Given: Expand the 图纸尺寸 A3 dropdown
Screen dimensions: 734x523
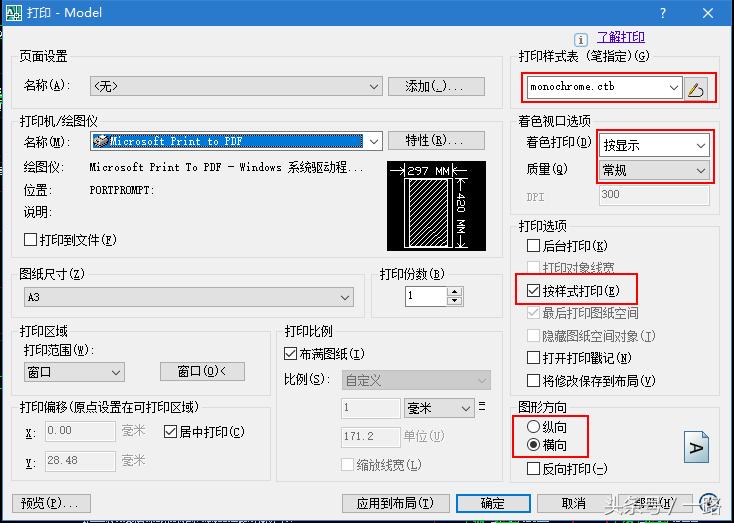Looking at the screenshot, I should click(x=189, y=297).
